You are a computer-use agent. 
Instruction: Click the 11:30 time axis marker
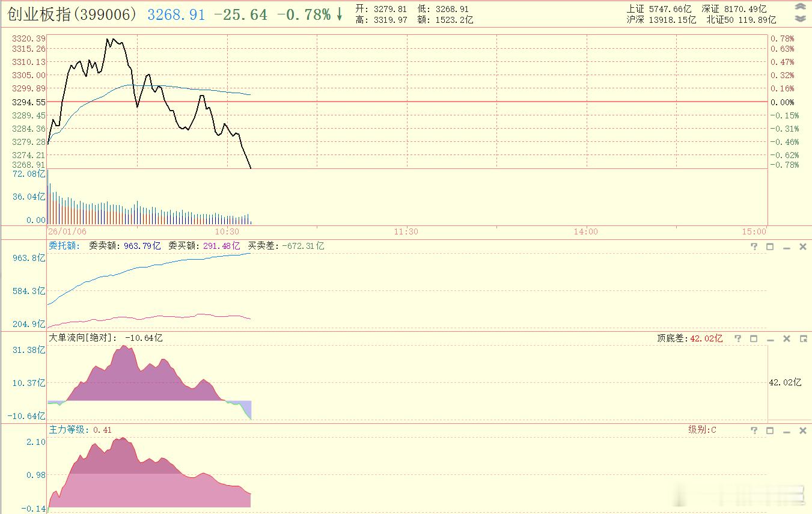[x=406, y=231]
